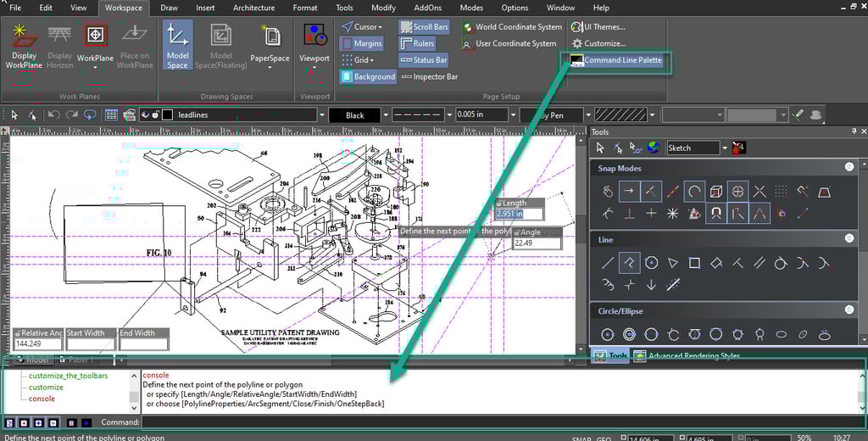Select the Polygon tool in Line panel
868x441 pixels.
(651, 263)
